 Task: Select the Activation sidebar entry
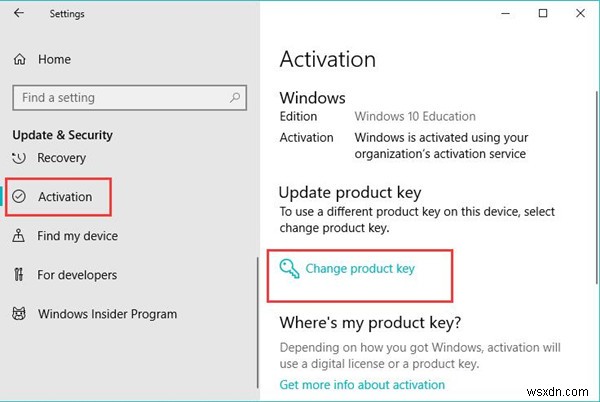coord(65,197)
